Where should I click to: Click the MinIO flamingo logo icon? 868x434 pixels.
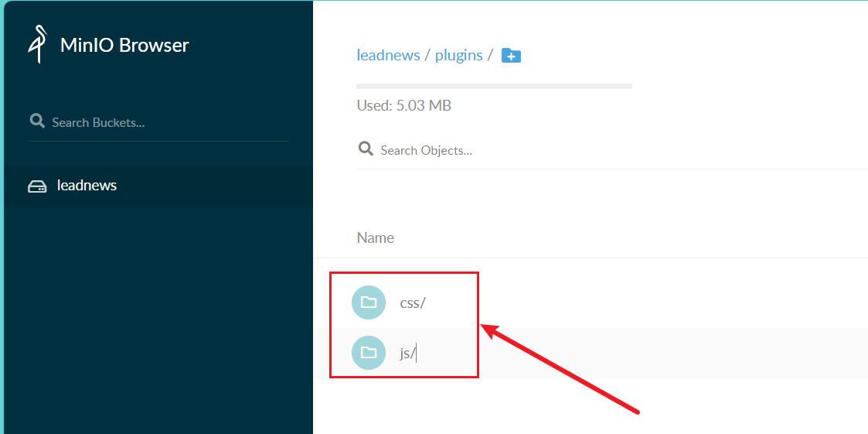[37, 44]
